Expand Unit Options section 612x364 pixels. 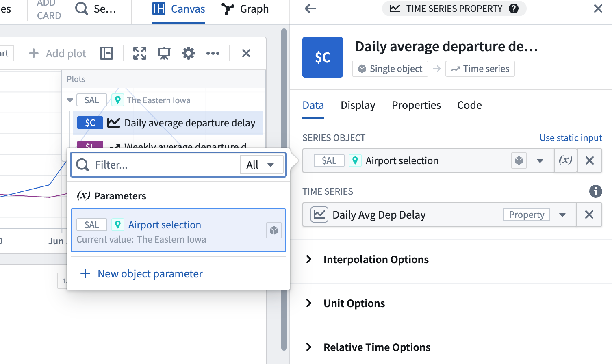[x=309, y=303]
